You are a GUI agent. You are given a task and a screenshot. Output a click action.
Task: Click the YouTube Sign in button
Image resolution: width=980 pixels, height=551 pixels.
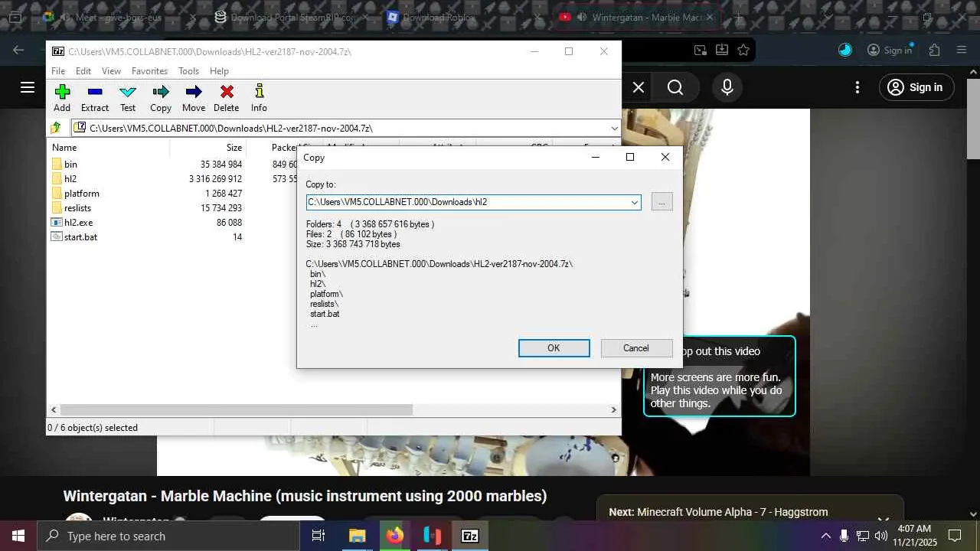[916, 87]
